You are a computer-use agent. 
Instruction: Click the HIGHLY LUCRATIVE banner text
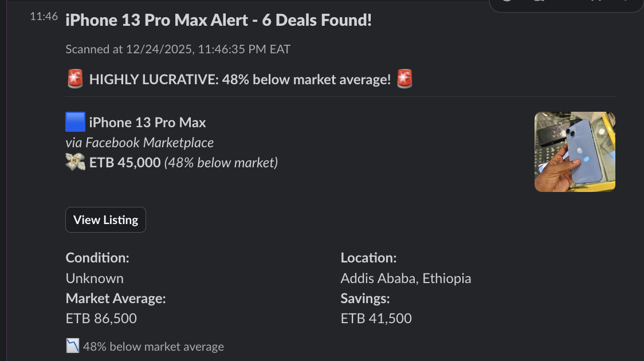point(239,79)
